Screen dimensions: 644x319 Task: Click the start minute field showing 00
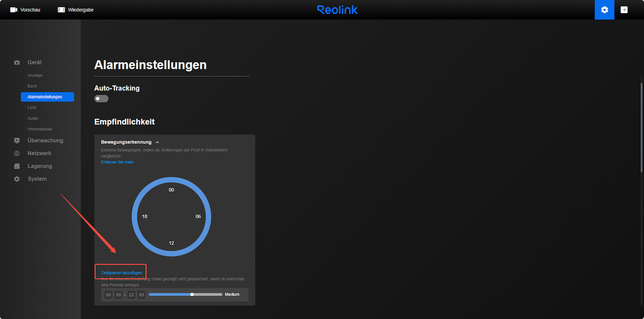(118, 295)
